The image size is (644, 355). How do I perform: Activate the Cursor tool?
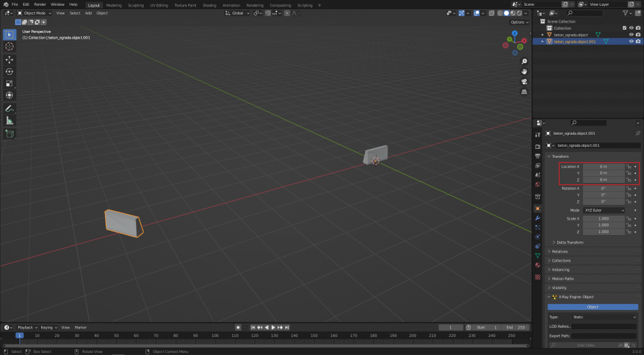(x=10, y=46)
